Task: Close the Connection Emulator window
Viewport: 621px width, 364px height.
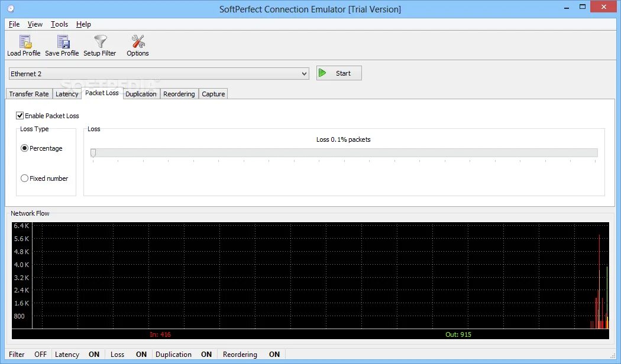Action: point(604,6)
